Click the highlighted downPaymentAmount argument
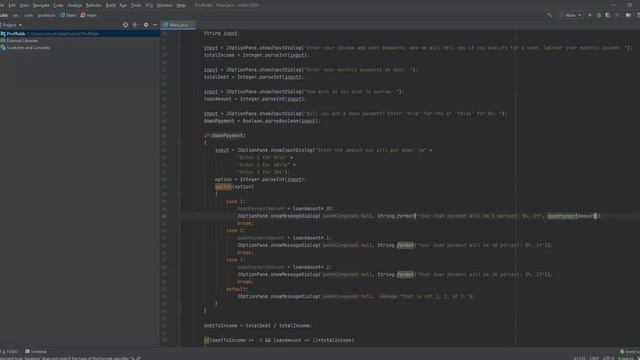The width and height of the screenshot is (640, 360). click(x=571, y=216)
